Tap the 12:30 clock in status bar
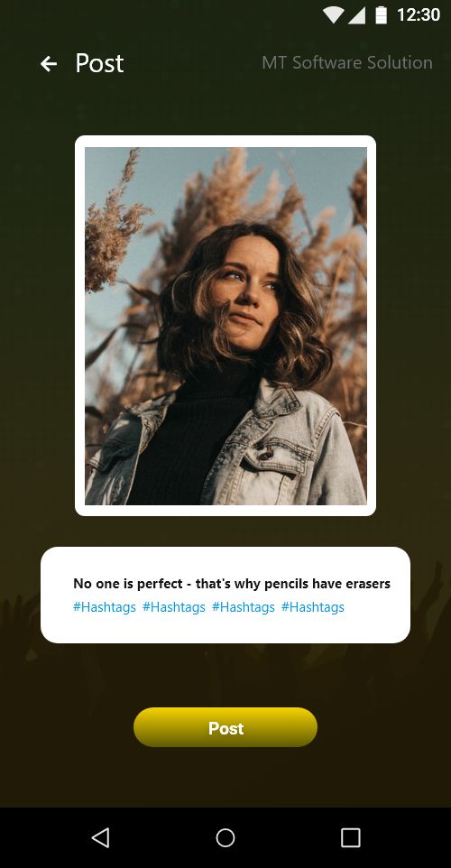This screenshot has width=451, height=868. tap(419, 15)
